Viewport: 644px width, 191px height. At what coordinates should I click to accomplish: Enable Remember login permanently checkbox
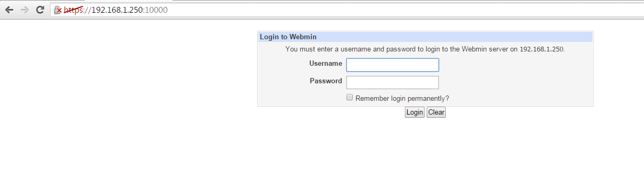(x=350, y=98)
